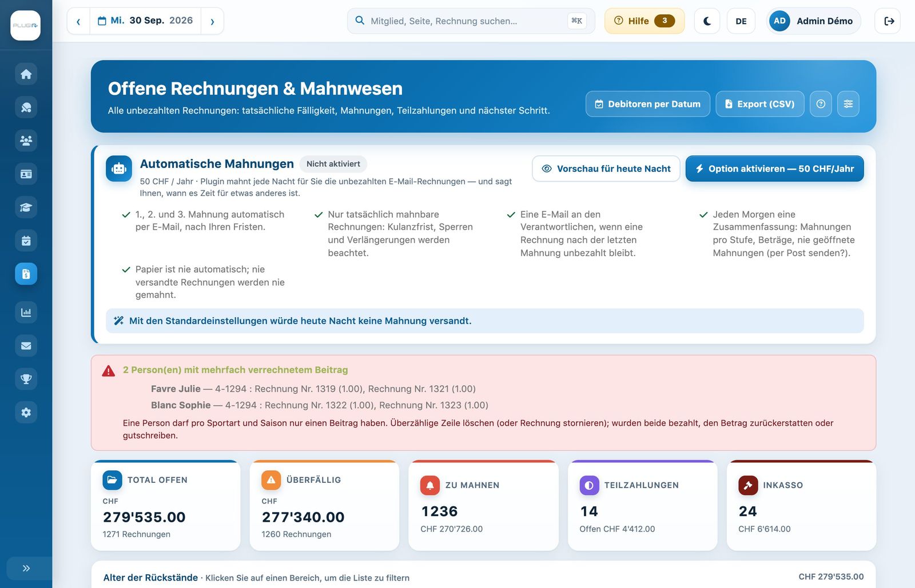Click Option aktivieren — 50 CHF/Jahr
The height and width of the screenshot is (588, 915).
775,169
